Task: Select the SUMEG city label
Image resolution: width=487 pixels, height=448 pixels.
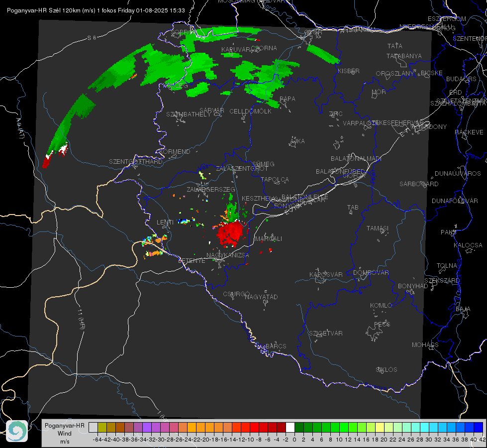Action: click(263, 164)
